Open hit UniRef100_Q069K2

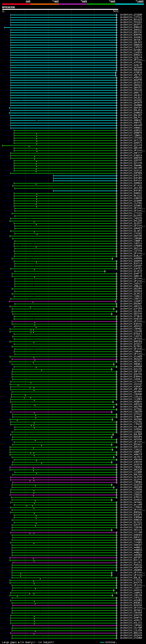pos(131,37)
